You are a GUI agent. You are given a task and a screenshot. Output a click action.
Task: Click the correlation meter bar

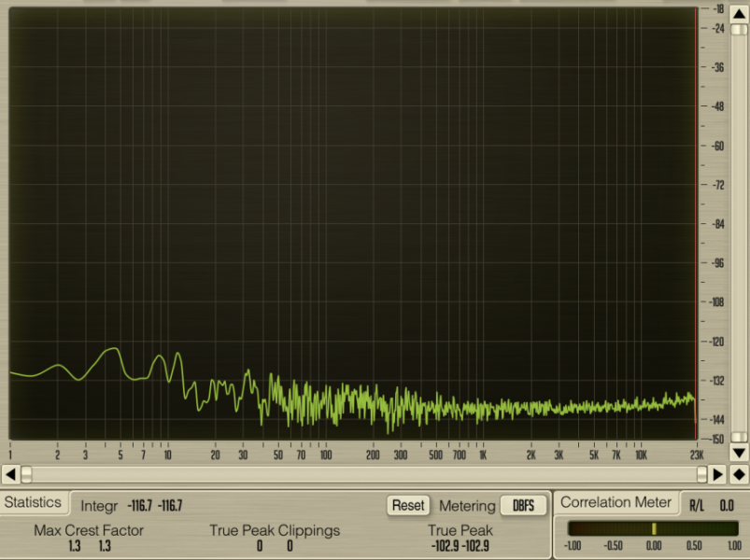pos(654,528)
